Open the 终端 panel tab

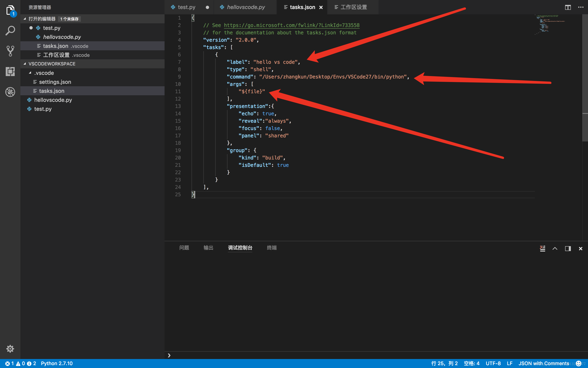(x=272, y=248)
